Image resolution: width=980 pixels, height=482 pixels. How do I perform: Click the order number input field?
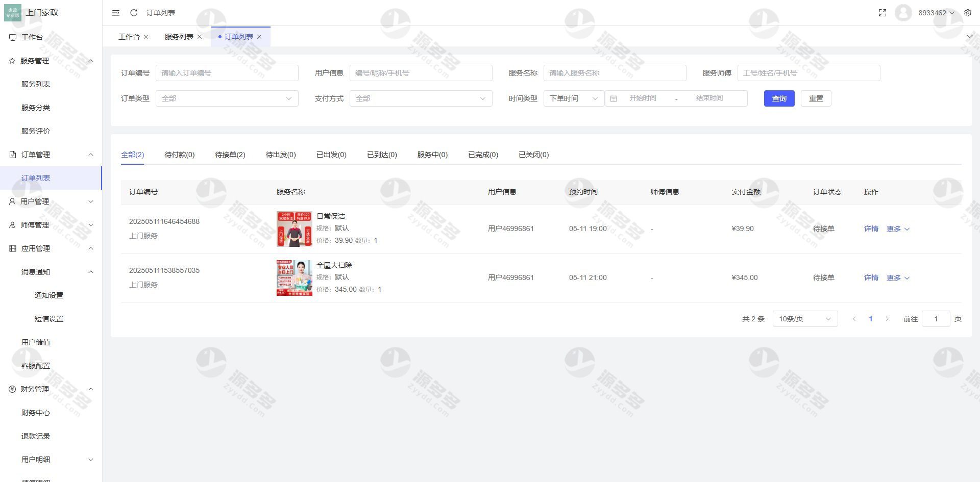tap(227, 73)
